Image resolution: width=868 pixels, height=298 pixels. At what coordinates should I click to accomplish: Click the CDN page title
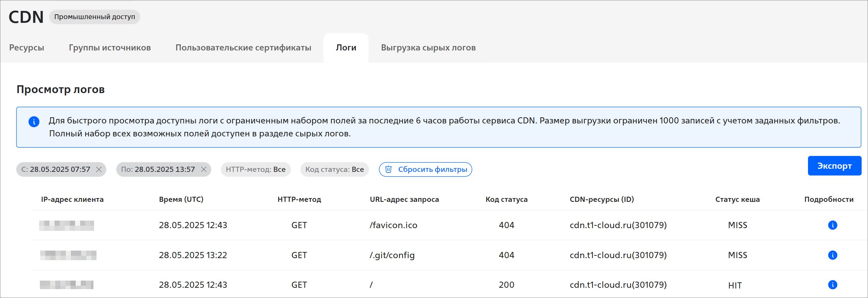coord(26,17)
